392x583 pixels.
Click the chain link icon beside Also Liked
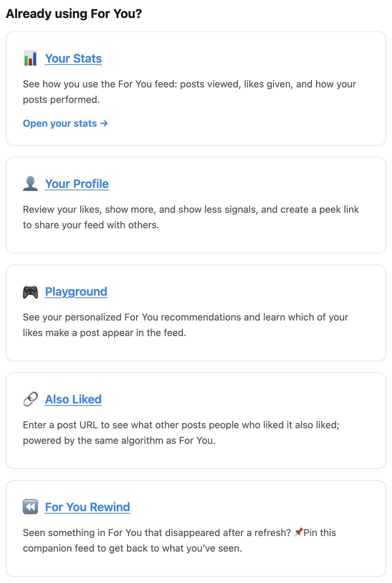point(30,399)
